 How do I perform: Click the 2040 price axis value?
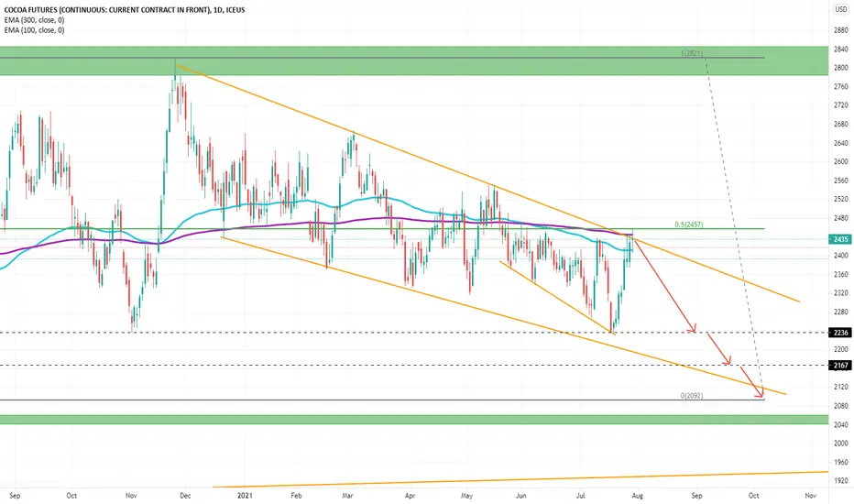pyautogui.click(x=841, y=424)
